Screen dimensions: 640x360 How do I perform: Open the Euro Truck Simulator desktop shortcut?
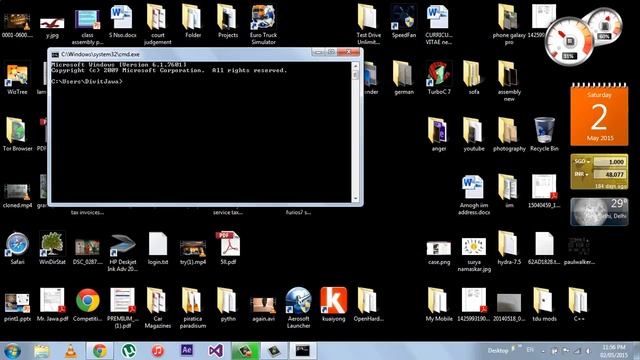point(263,24)
